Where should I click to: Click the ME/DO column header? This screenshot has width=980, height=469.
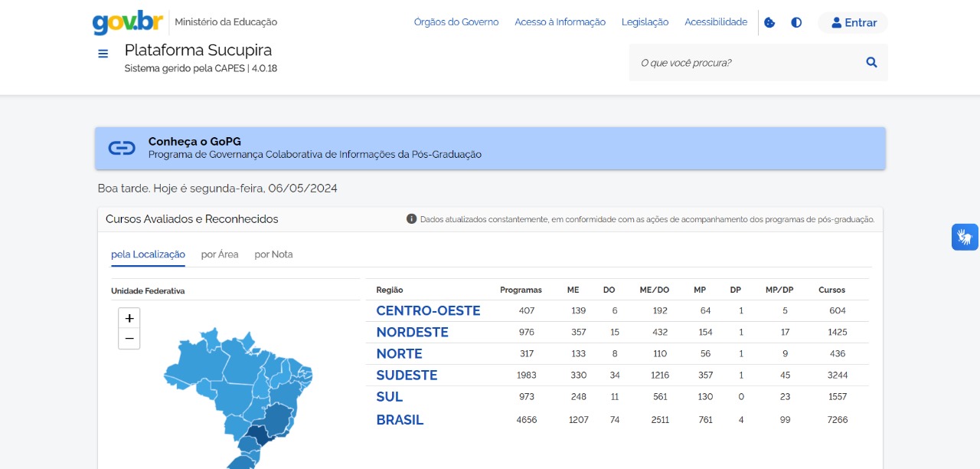tap(655, 290)
